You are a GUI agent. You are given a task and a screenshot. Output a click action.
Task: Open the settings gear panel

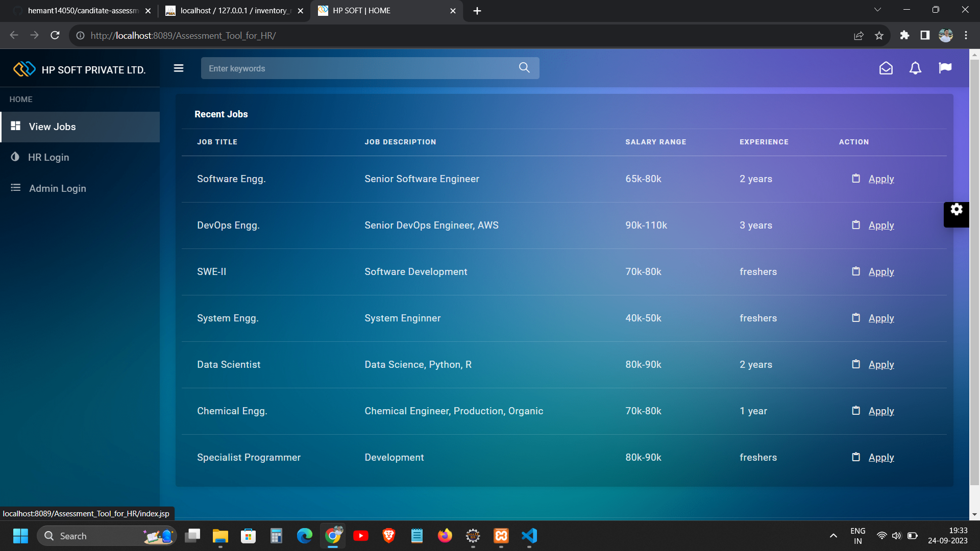[956, 210]
